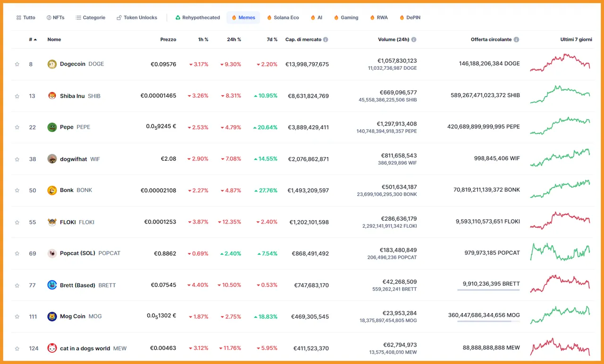This screenshot has height=364, width=604.
Task: Select the Solana Eco filter
Action: (x=283, y=17)
